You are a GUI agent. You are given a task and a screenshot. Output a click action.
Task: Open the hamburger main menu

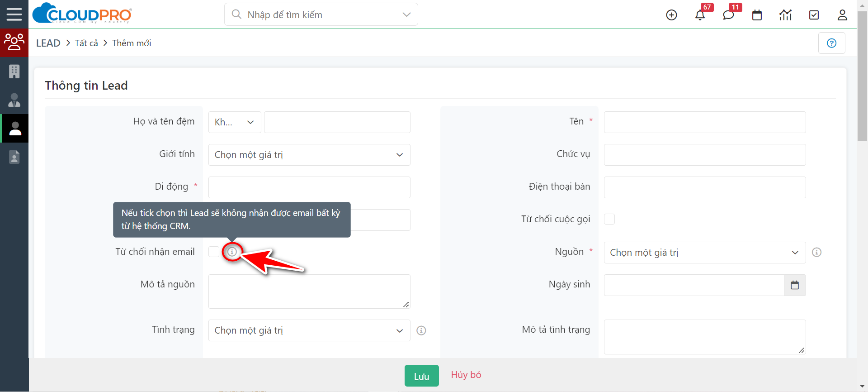point(14,14)
